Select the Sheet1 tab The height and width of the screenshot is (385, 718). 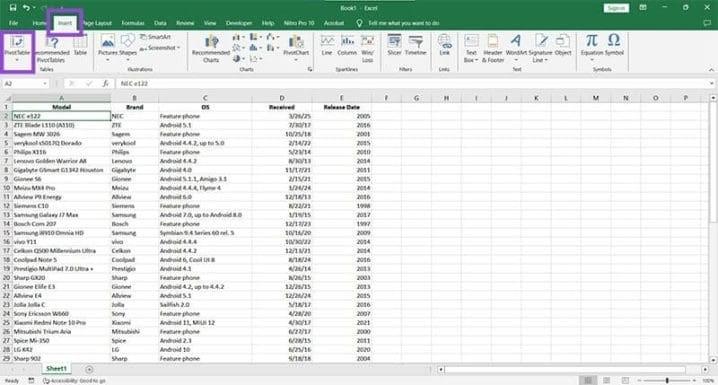(56, 369)
